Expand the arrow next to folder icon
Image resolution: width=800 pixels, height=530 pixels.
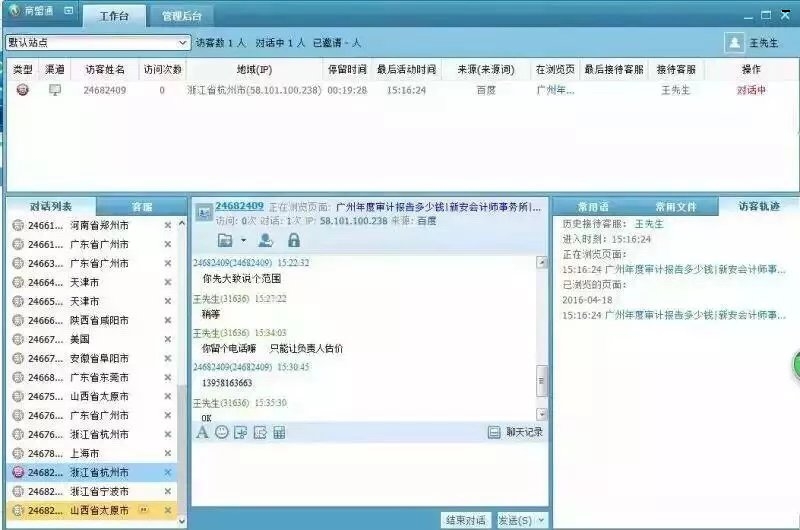click(x=243, y=241)
